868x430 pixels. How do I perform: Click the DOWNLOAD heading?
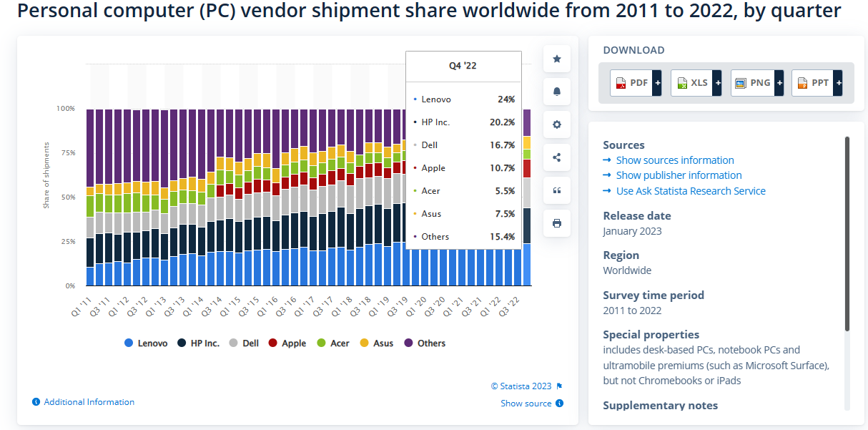[633, 50]
